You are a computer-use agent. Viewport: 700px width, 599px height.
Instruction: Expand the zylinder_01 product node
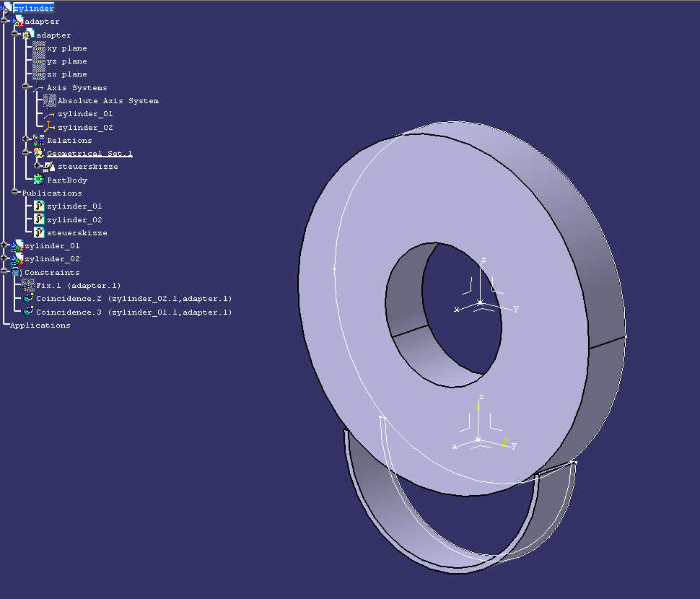[x=4, y=245]
